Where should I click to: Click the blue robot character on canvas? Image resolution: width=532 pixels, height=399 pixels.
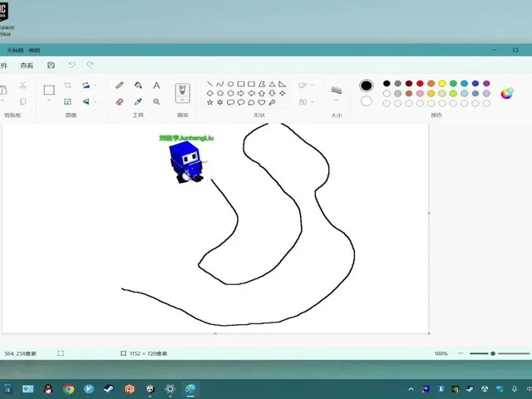coord(187,163)
